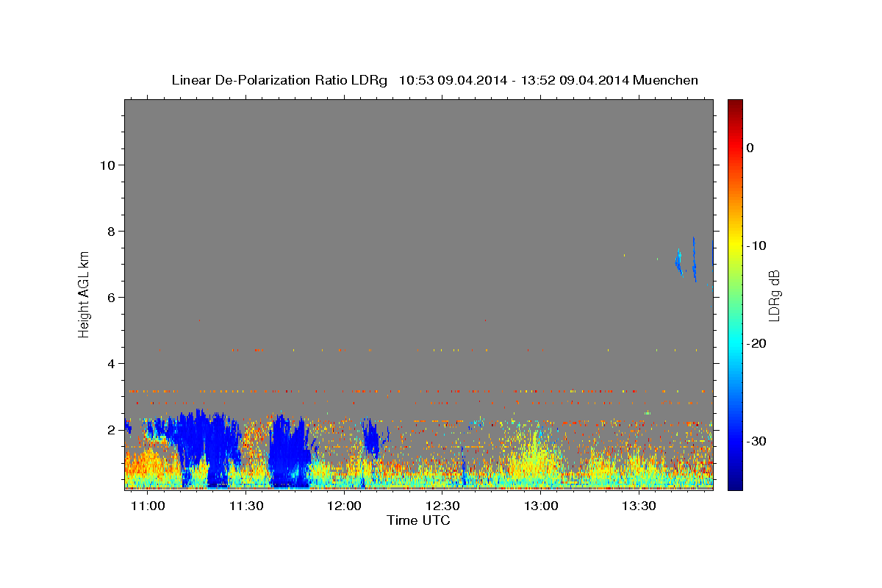Viewport: 882px width, 588px height.
Task: Click the dark blue bottom of the colorbar
Action: tap(735, 484)
